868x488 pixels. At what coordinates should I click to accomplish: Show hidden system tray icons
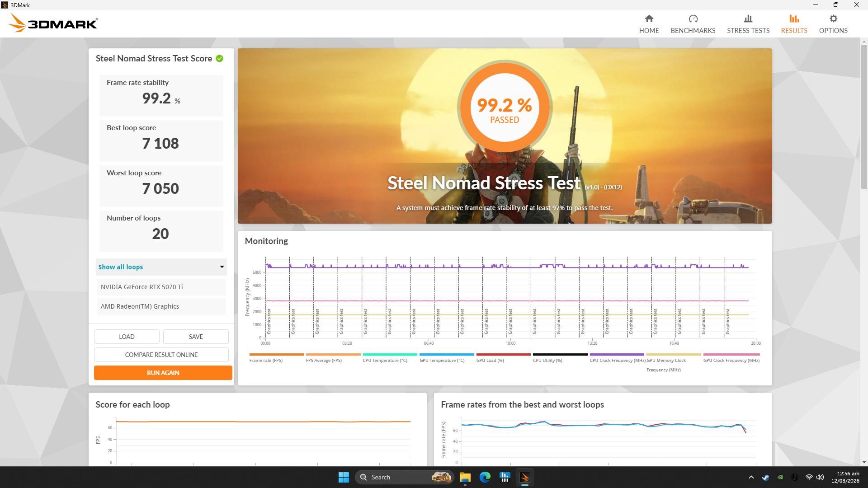(x=751, y=477)
